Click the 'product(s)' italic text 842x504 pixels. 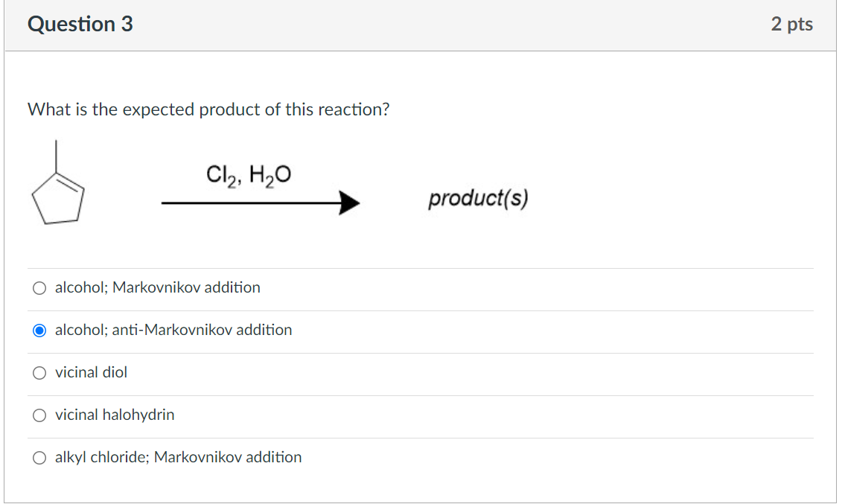coord(477,199)
